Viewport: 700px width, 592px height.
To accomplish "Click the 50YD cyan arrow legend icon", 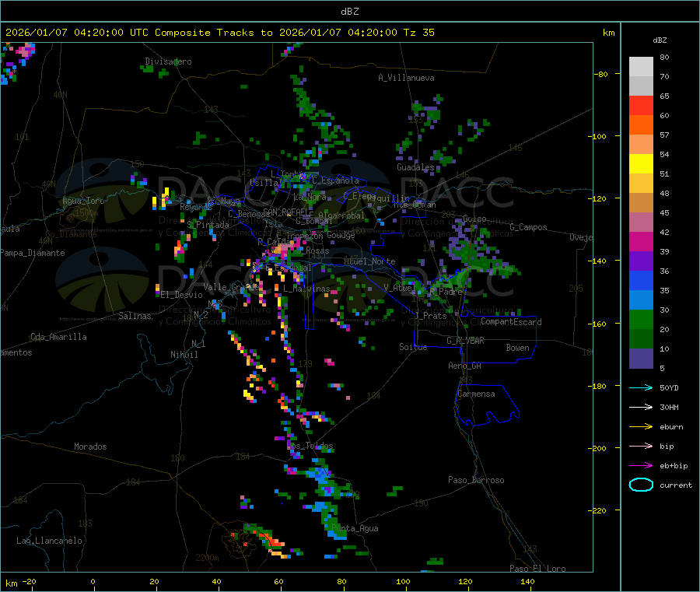I will (641, 387).
